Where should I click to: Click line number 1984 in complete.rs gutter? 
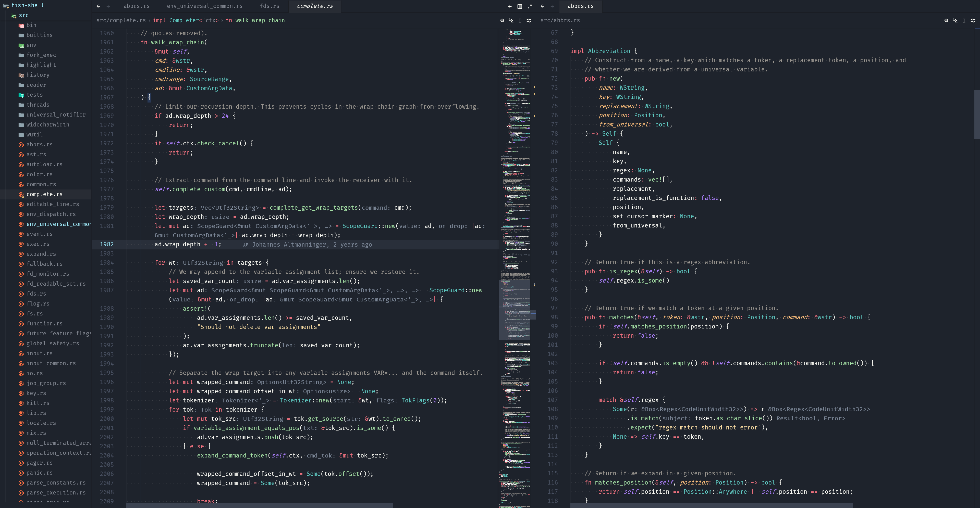pos(106,263)
